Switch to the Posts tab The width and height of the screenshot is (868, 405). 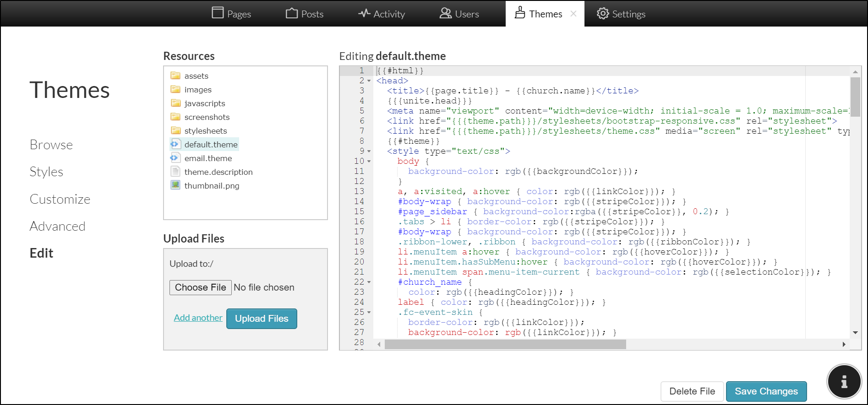(x=305, y=14)
